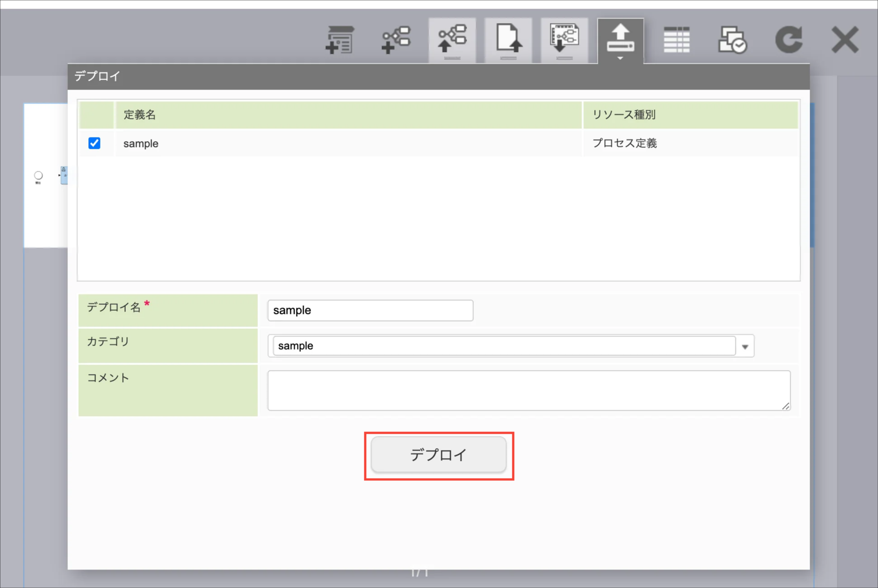Screen dimensions: 878x588
Task: Click into the コメント textarea
Action: coord(529,390)
